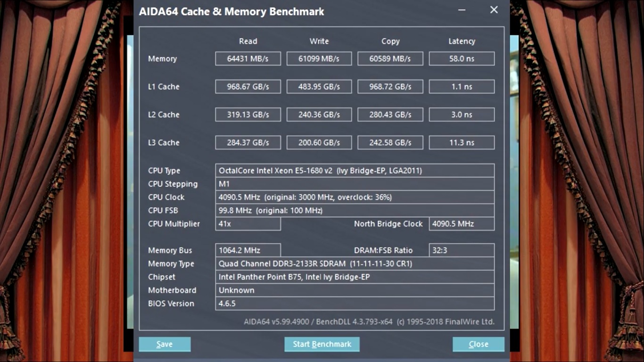644x362 pixels.
Task: Click the CPU Stepping label
Action: 173,184
